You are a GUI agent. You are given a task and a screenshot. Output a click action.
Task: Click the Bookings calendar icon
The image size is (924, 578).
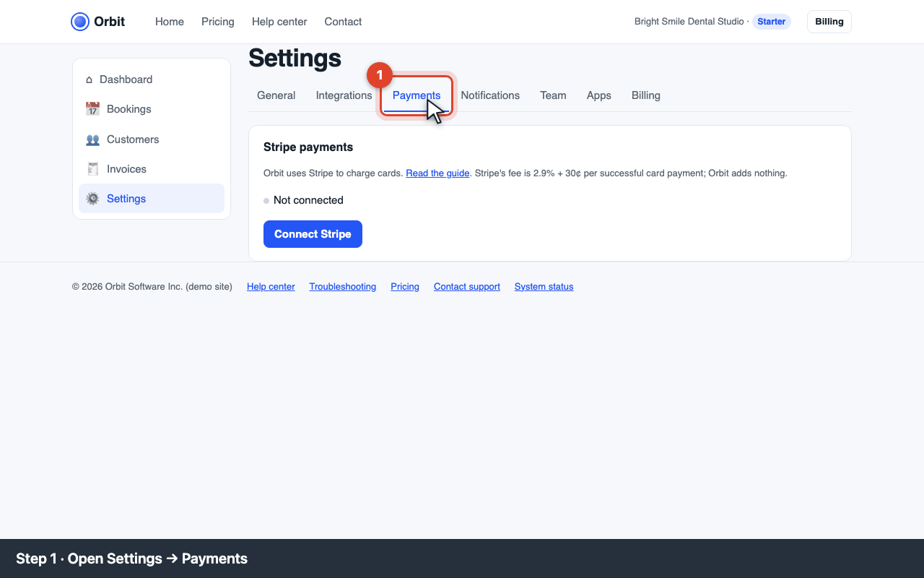click(92, 109)
